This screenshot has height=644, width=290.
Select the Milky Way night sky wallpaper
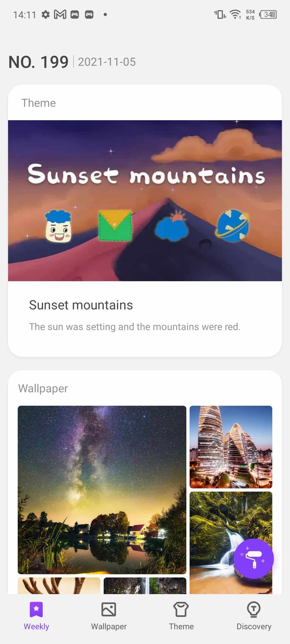click(102, 490)
